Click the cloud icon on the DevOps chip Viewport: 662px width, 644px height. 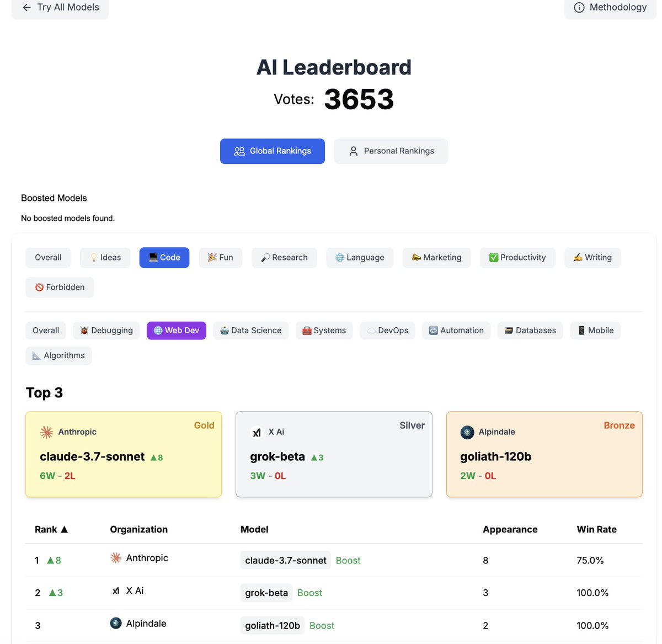[x=372, y=331]
